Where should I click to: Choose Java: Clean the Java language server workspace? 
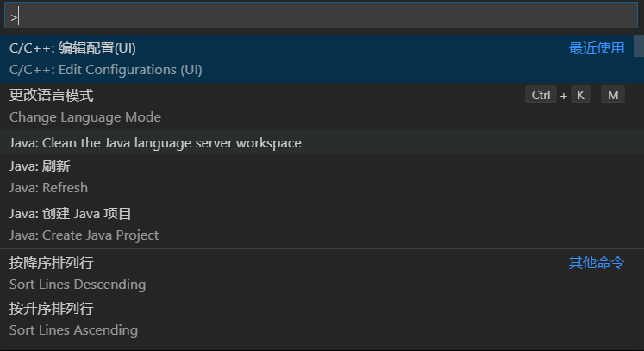tap(155, 142)
